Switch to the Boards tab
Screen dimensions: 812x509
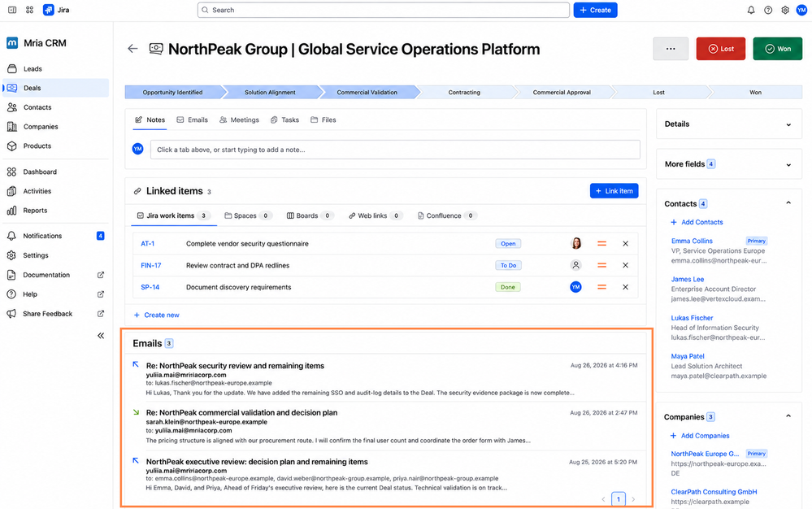(x=310, y=215)
